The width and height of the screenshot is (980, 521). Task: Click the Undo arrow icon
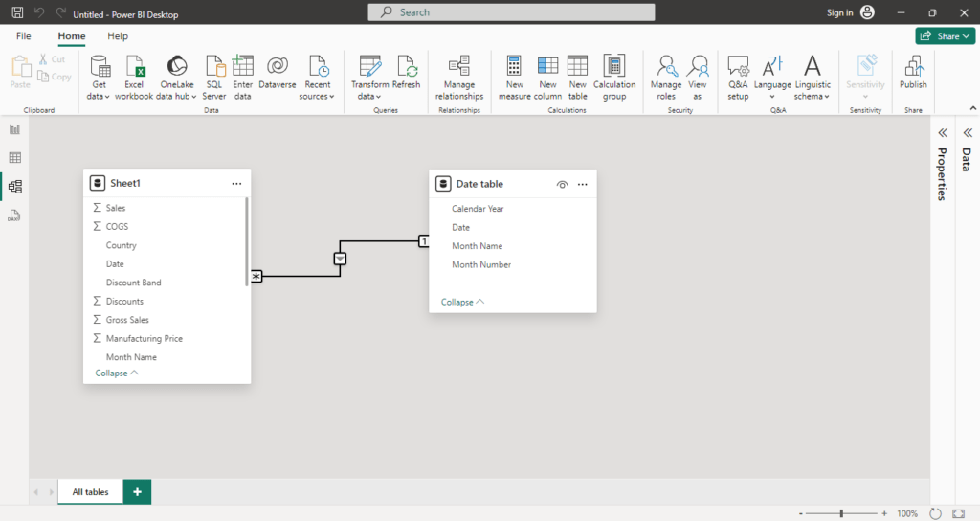coord(39,12)
